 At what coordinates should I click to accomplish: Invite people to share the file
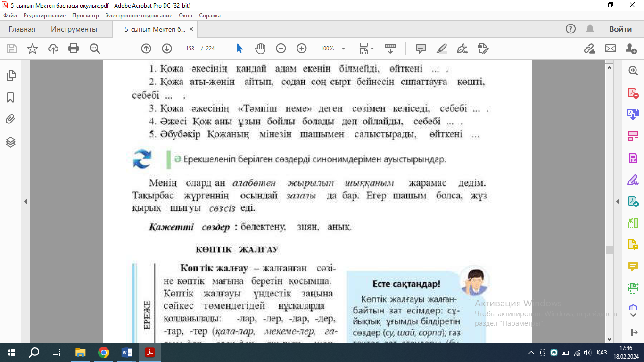[x=631, y=49]
